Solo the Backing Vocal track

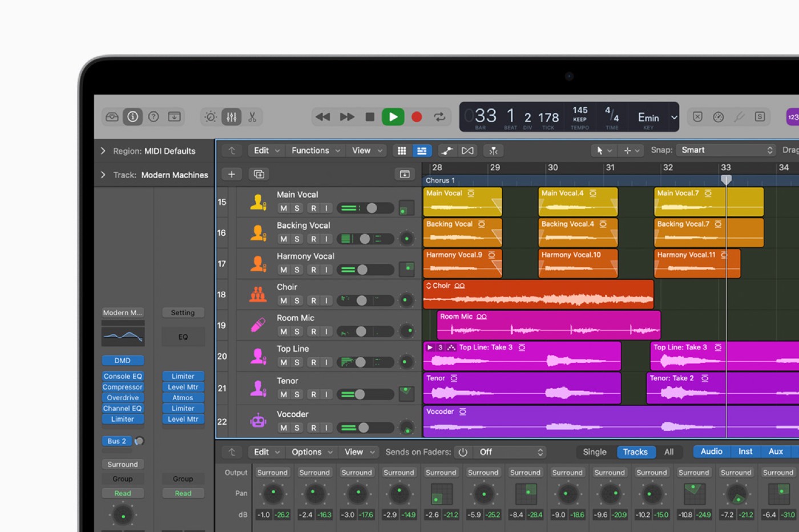tap(297, 239)
